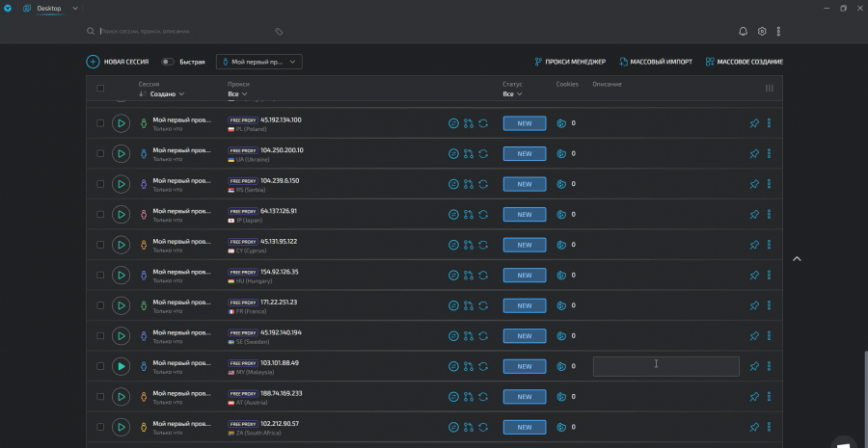Open cookies for the Sweden proxy session
Viewport: 868px width, 448px height.
coord(561,335)
